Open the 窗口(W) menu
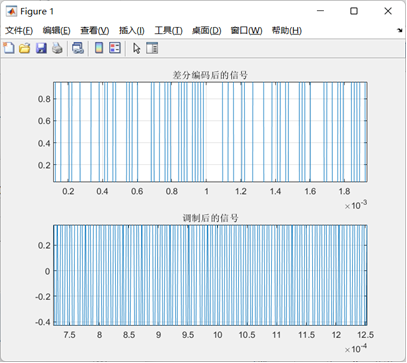The width and height of the screenshot is (407, 363). click(246, 31)
